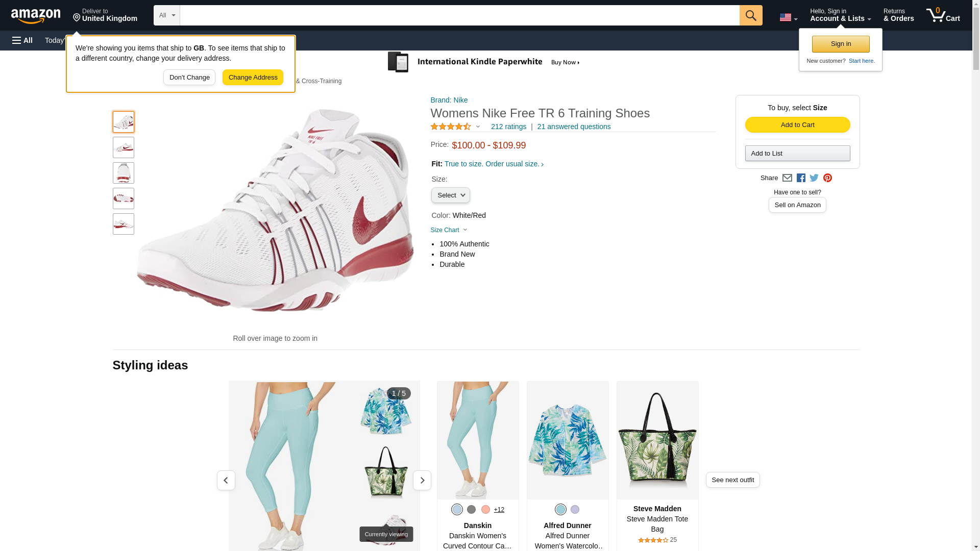Image resolution: width=980 pixels, height=551 pixels.
Task: Expand the Size Chart
Action: [449, 230]
